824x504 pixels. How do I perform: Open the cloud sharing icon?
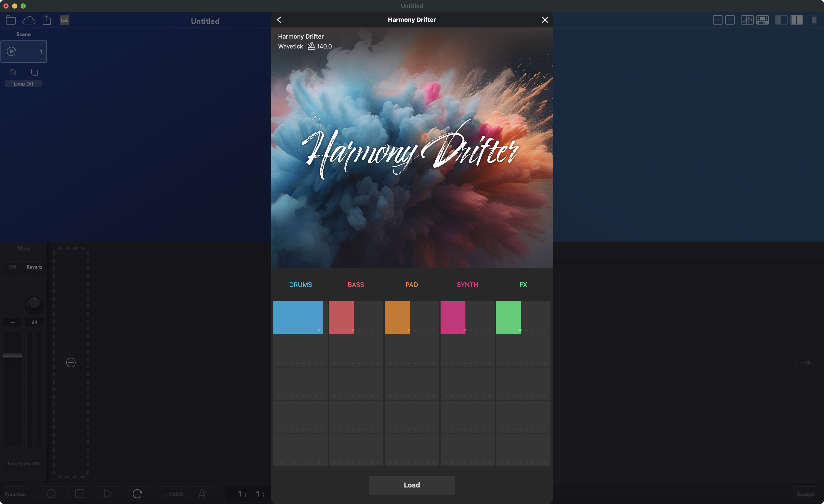point(29,20)
